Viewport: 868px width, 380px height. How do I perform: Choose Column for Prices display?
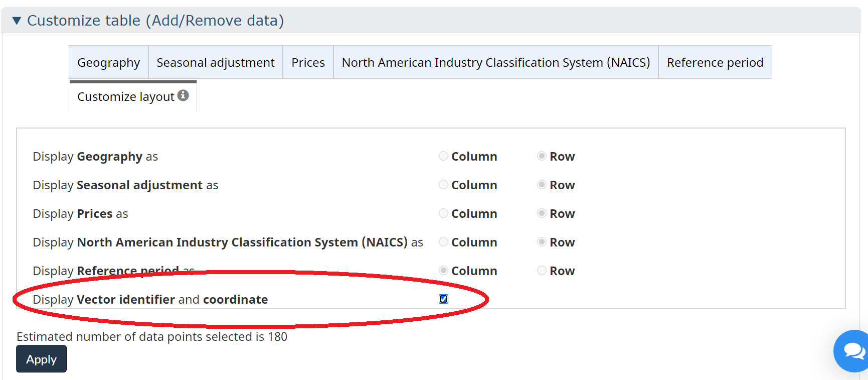443,213
